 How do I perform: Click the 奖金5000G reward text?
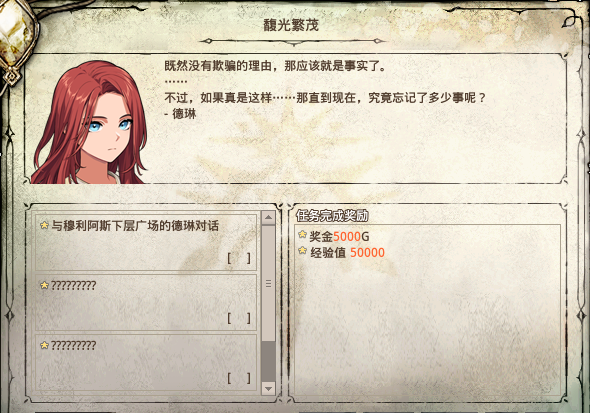[x=339, y=236]
